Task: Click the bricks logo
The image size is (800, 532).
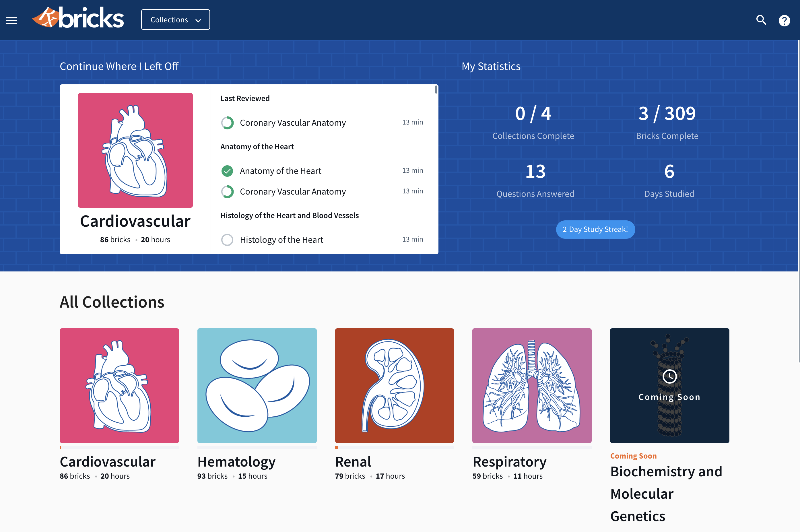Action: [x=78, y=18]
